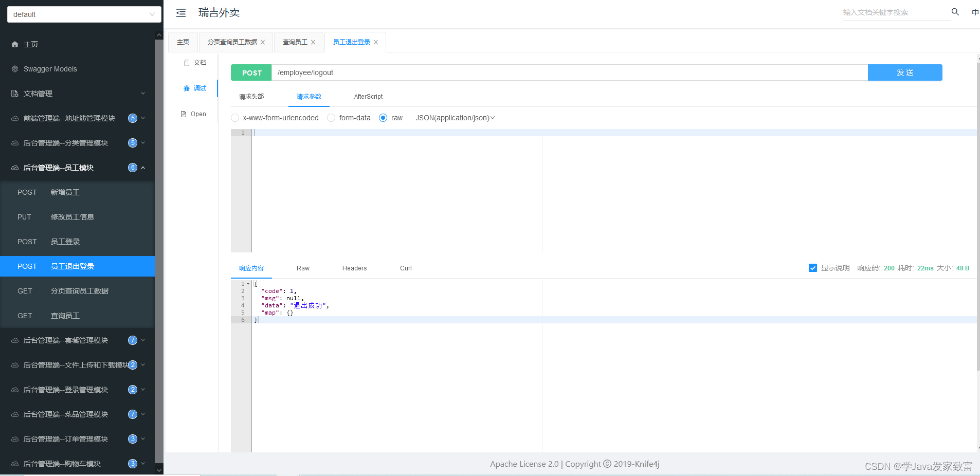This screenshot has height=476, width=980.
Task: Expand 后台管理端--登录管理模块 group
Action: click(x=143, y=390)
